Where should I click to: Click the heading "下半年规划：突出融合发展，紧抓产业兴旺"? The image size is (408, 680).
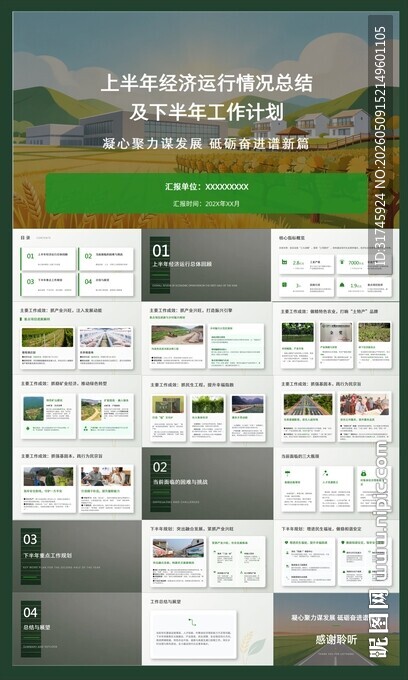pos(192,529)
